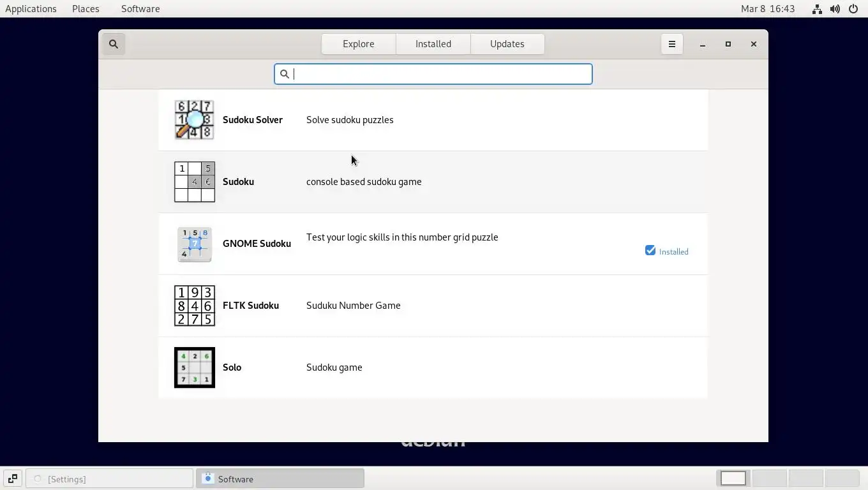Image resolution: width=868 pixels, height=490 pixels.
Task: Click the console Sudoku grid icon
Action: [195, 182]
